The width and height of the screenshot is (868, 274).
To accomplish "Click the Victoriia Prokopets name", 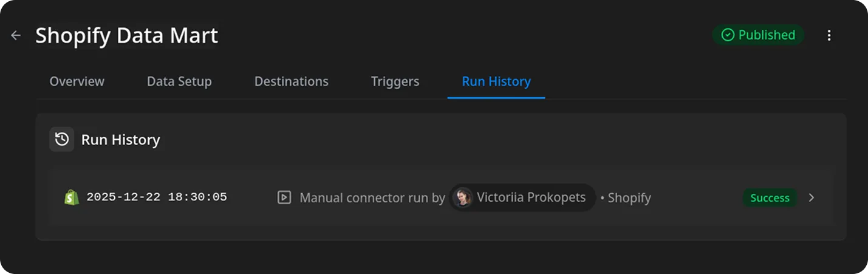I will tap(531, 197).
